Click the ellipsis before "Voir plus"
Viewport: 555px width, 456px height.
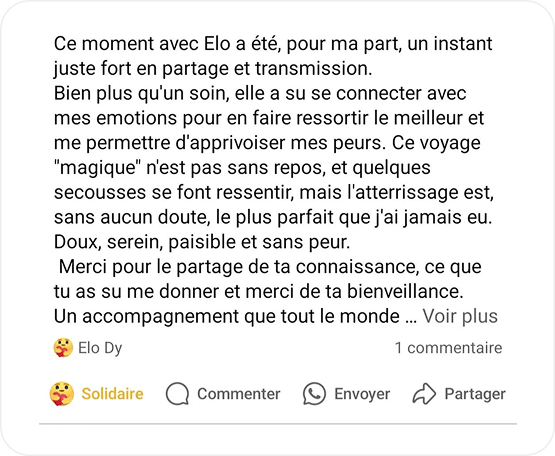click(x=411, y=320)
